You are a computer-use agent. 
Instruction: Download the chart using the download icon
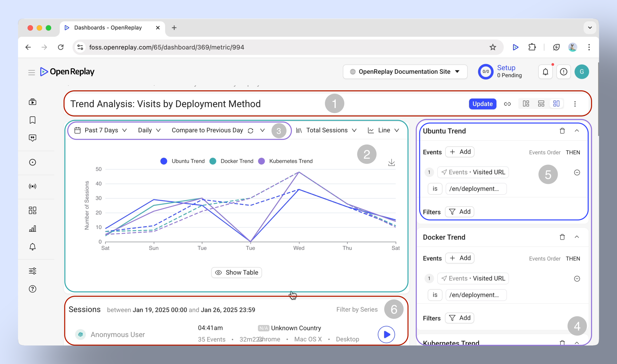point(391,162)
